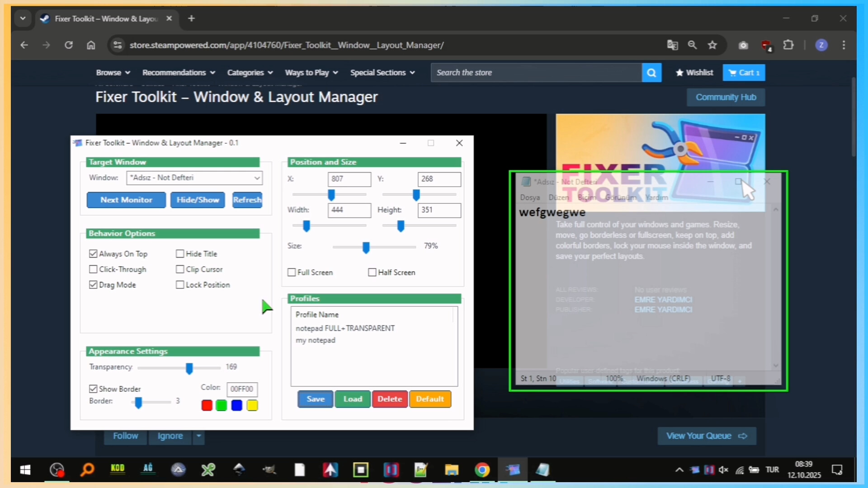Click the Save profile button
Screen dimensions: 868x488
[315, 399]
